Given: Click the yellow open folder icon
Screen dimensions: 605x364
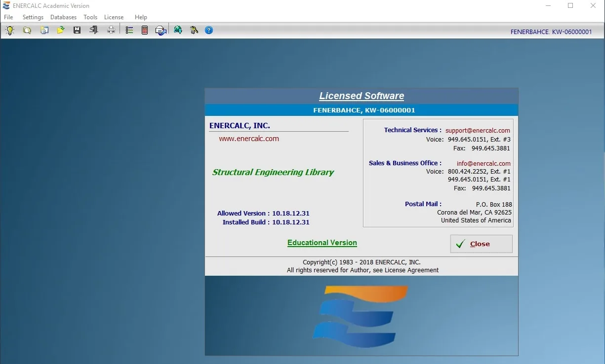Looking at the screenshot, I should [x=60, y=31].
